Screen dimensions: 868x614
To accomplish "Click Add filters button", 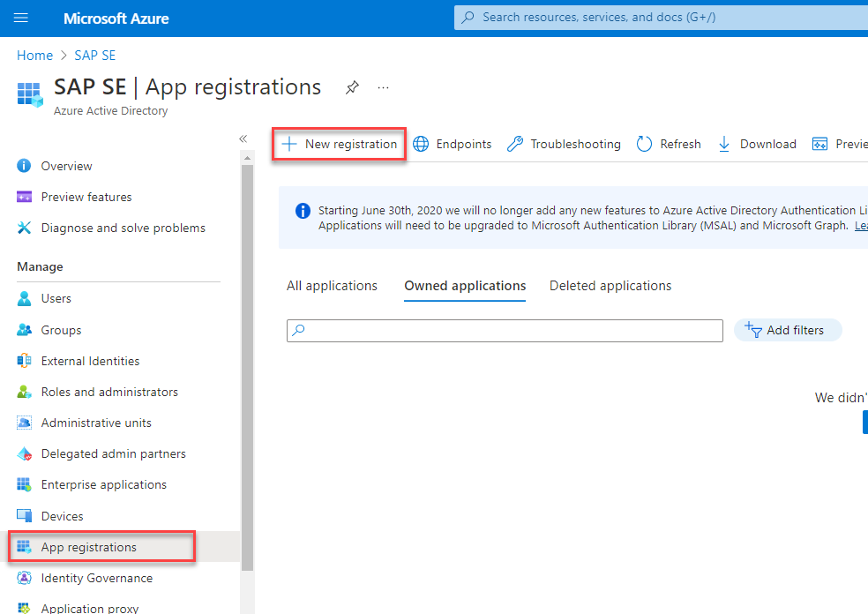I will [788, 330].
